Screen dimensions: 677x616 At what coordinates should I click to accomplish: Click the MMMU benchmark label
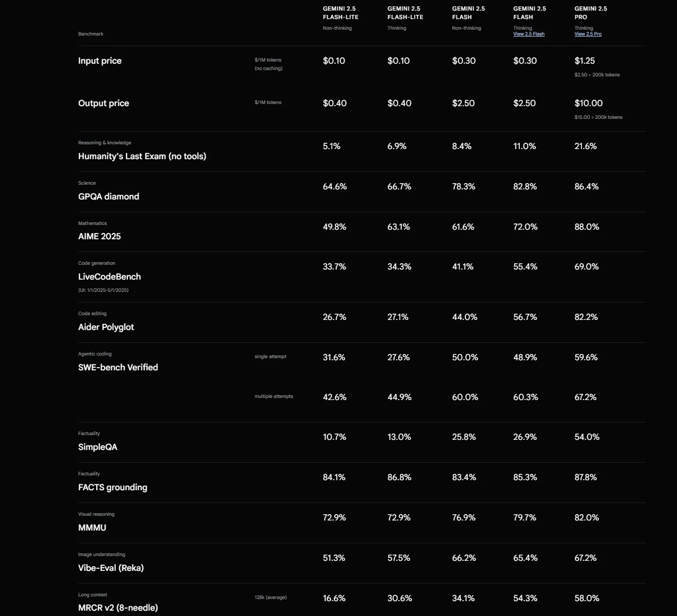pos(92,527)
